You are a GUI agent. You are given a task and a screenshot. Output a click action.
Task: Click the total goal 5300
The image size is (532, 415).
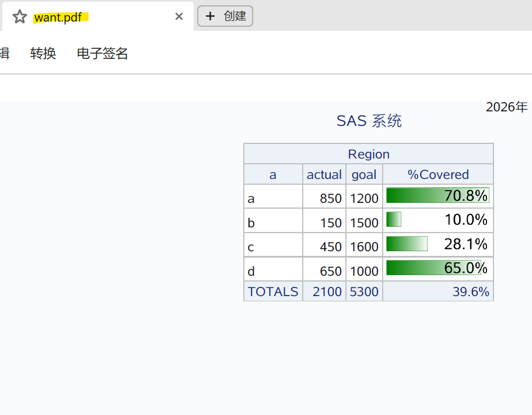364,291
